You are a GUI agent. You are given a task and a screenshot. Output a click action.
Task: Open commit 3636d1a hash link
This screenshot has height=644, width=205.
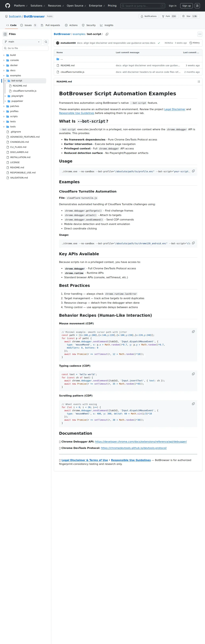pyautogui.click(x=168, y=43)
